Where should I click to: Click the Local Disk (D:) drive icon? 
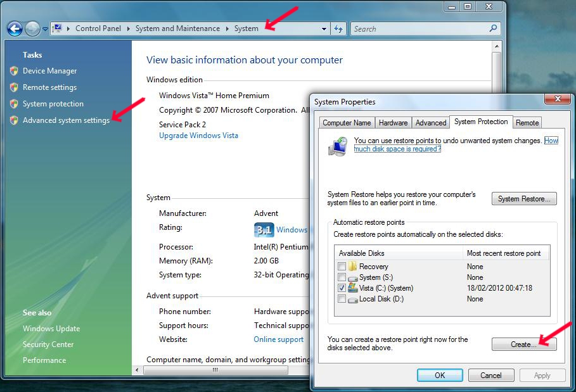[x=353, y=300]
